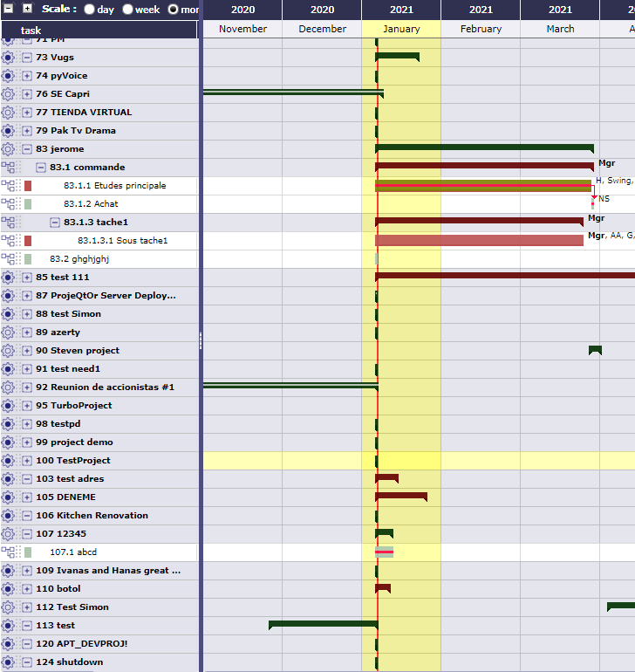Click the task column header
The image size is (635, 672).
pos(31,31)
